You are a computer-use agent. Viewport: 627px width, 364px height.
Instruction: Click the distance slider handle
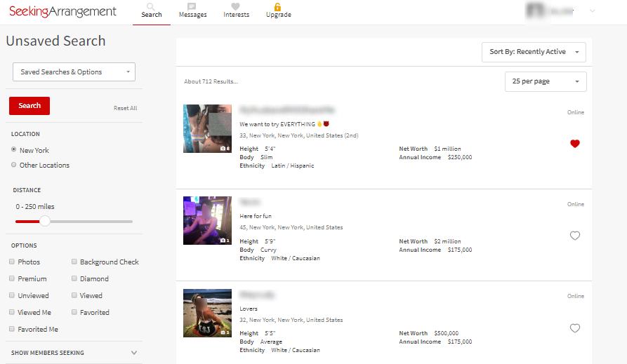point(45,221)
